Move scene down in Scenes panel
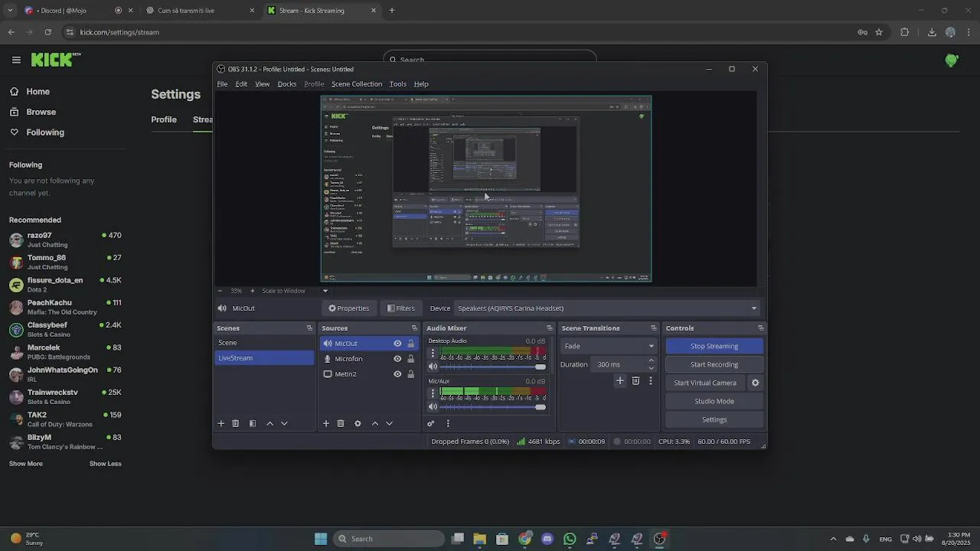This screenshot has width=980, height=551. pyautogui.click(x=284, y=423)
